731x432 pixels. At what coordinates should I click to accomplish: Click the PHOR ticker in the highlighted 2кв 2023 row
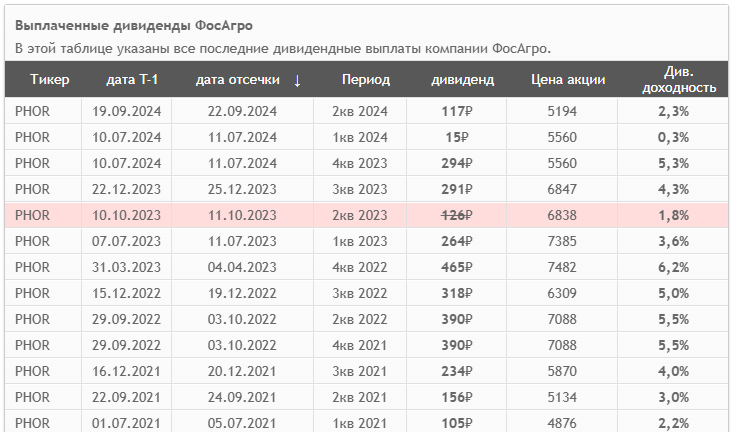[32, 215]
